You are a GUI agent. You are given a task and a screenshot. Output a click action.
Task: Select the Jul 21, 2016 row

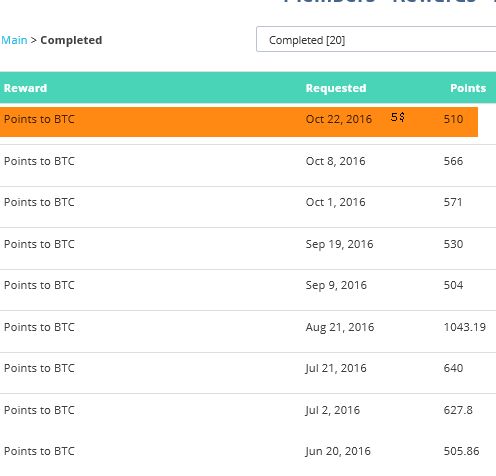tap(248, 373)
